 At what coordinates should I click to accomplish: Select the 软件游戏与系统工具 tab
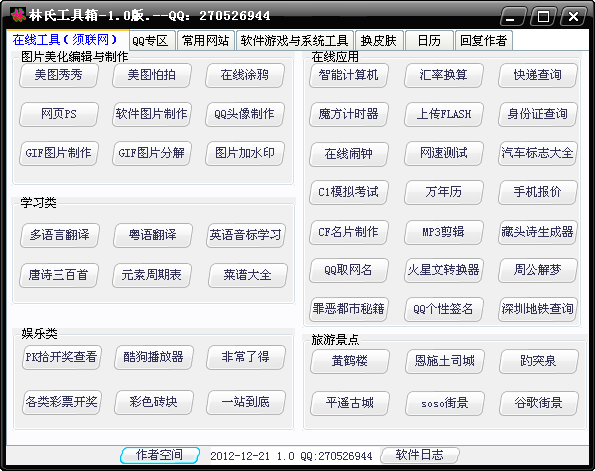294,41
